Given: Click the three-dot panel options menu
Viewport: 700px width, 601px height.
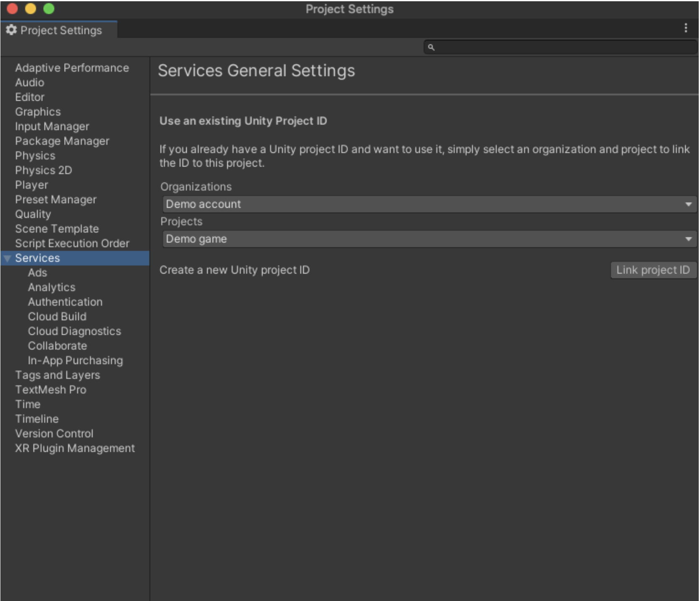Looking at the screenshot, I should (x=685, y=28).
